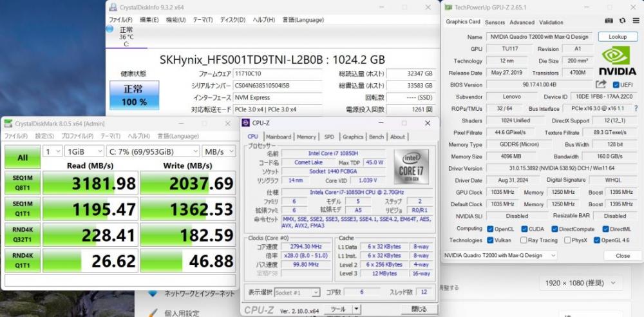644x317 pixels.
Task: Run the SEQ1M Q8T1 test
Action: coord(23,183)
